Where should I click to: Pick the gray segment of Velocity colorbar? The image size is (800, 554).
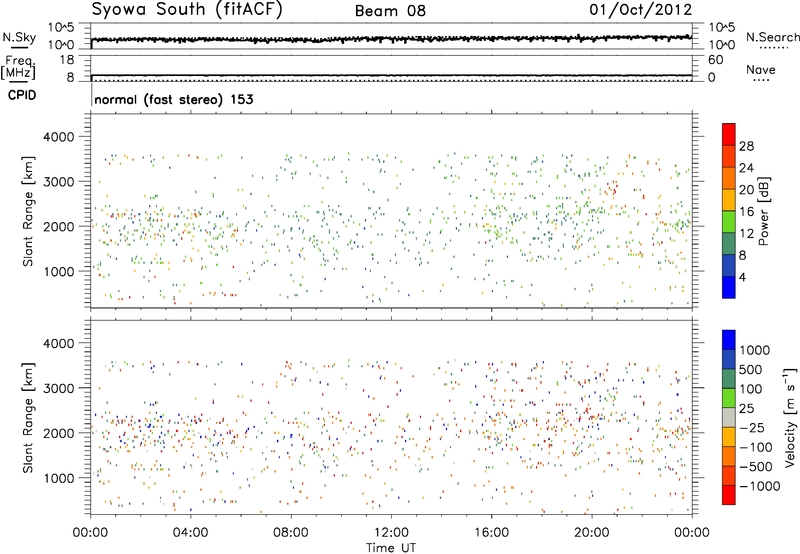point(729,417)
